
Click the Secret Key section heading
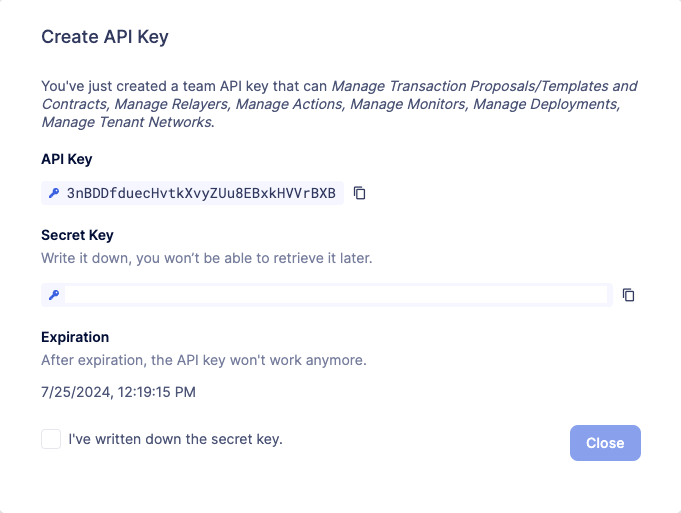[77, 236]
